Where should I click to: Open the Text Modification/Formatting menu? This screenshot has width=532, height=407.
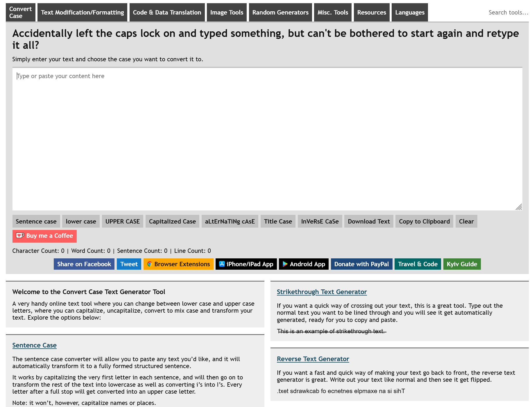click(x=83, y=12)
